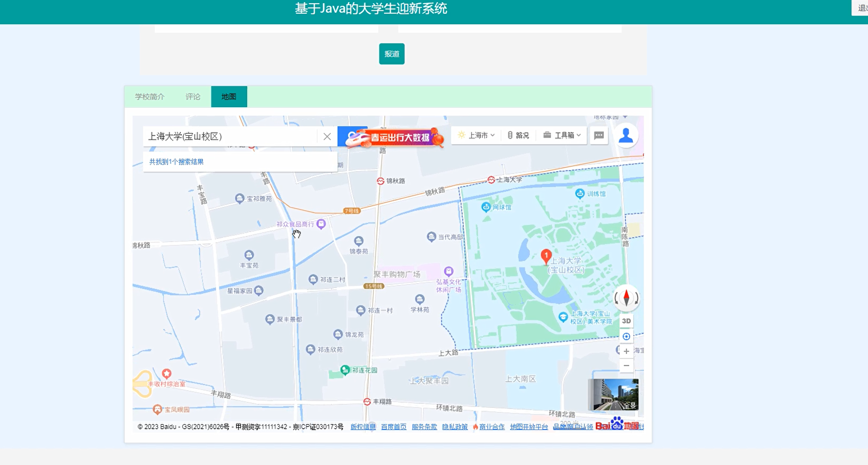This screenshot has width=868, height=465.
Task: Click the 15号线 line badge
Action: 374,286
